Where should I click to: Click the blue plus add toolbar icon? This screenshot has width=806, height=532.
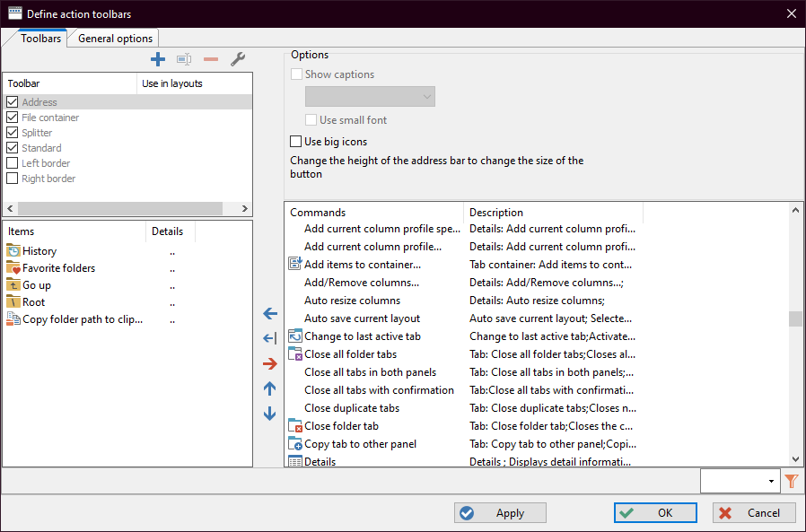click(158, 60)
